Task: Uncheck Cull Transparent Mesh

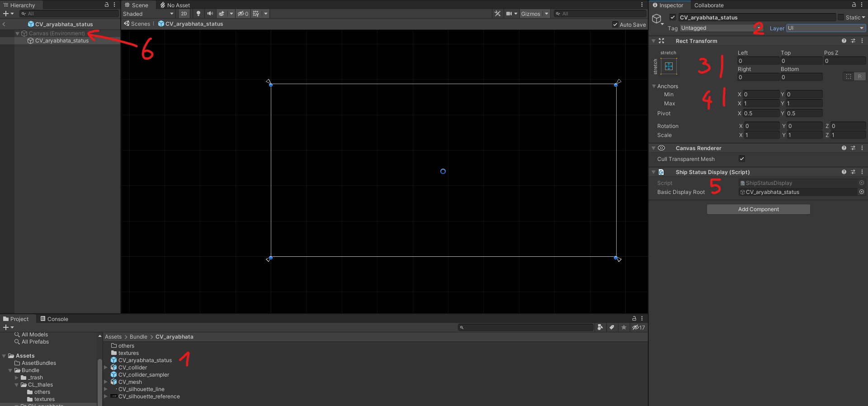Action: [x=742, y=159]
